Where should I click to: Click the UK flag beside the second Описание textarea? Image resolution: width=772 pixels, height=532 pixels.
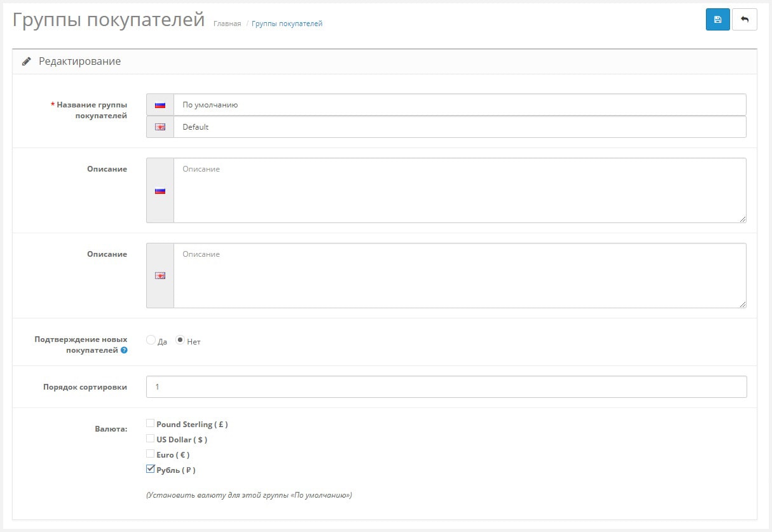tap(160, 276)
